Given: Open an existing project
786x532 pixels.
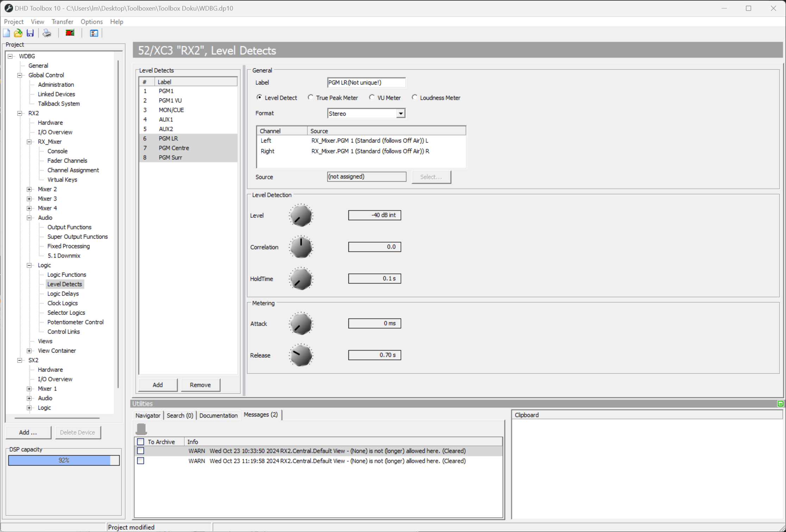Looking at the screenshot, I should pos(18,33).
